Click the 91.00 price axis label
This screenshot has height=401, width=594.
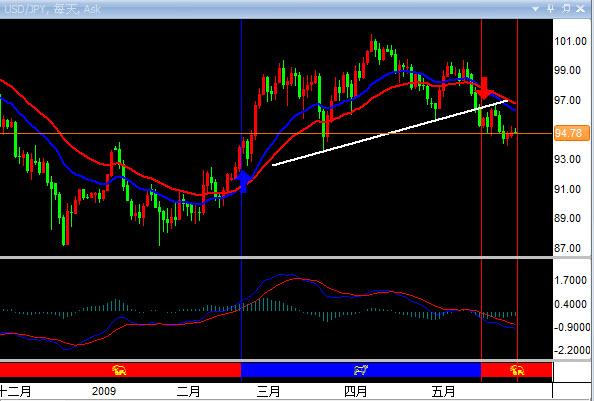click(x=567, y=189)
